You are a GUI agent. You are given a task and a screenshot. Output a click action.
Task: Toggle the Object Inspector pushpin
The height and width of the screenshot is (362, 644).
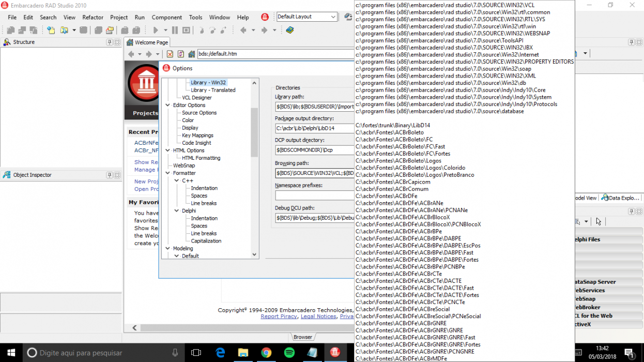[110, 175]
